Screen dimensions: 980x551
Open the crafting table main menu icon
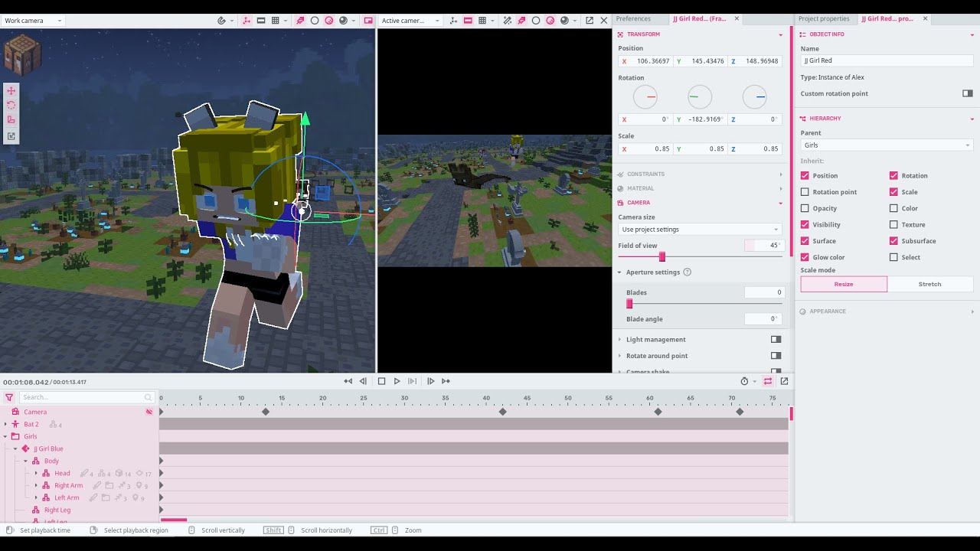21,56
